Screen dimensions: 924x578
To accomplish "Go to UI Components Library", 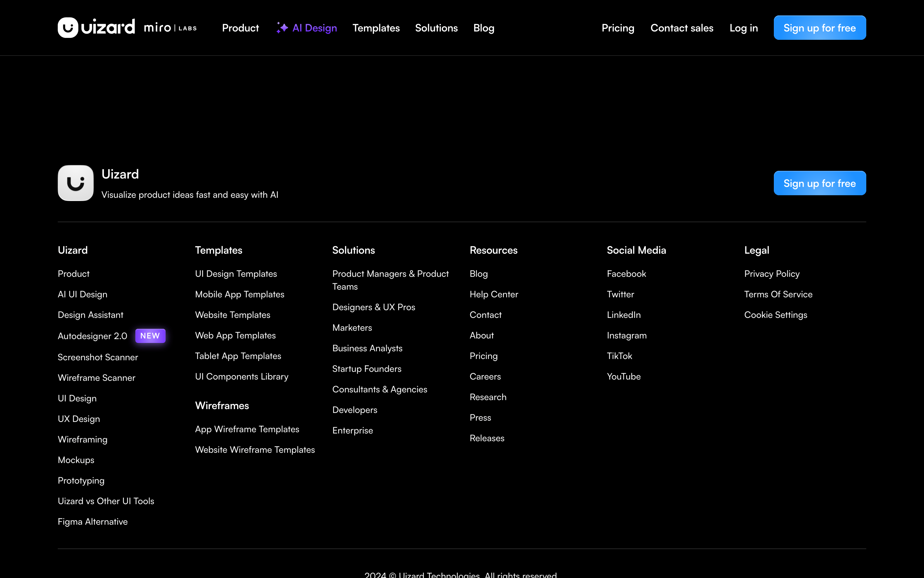I will point(242,377).
